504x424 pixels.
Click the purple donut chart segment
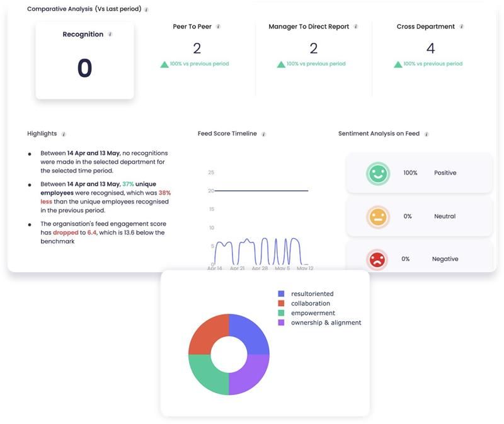[249, 375]
